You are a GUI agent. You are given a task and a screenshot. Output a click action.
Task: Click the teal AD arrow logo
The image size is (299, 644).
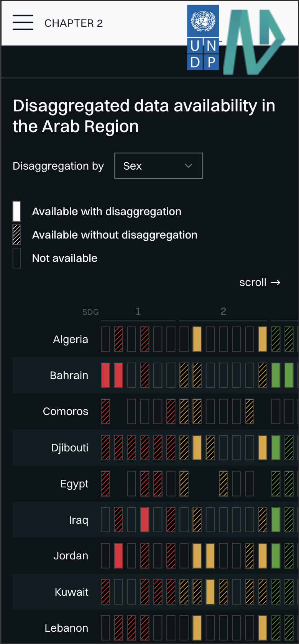pyautogui.click(x=255, y=42)
